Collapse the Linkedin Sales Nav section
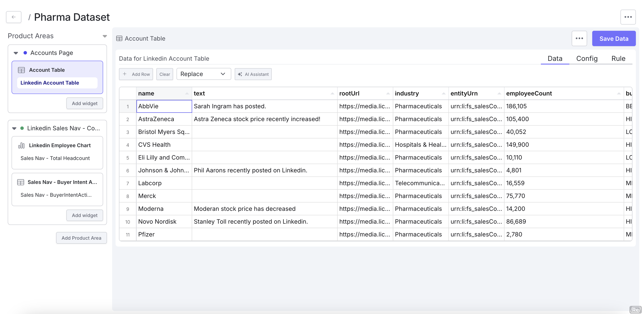The width and height of the screenshot is (644, 314). tap(14, 128)
